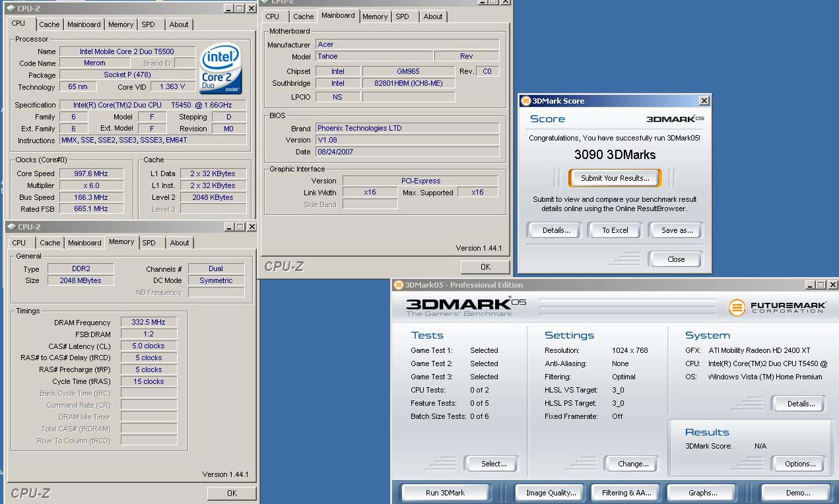Screen dimensions: 839x504
Task: Switch to Cache tab in CPU-Z CPU window
Action: tap(50, 24)
